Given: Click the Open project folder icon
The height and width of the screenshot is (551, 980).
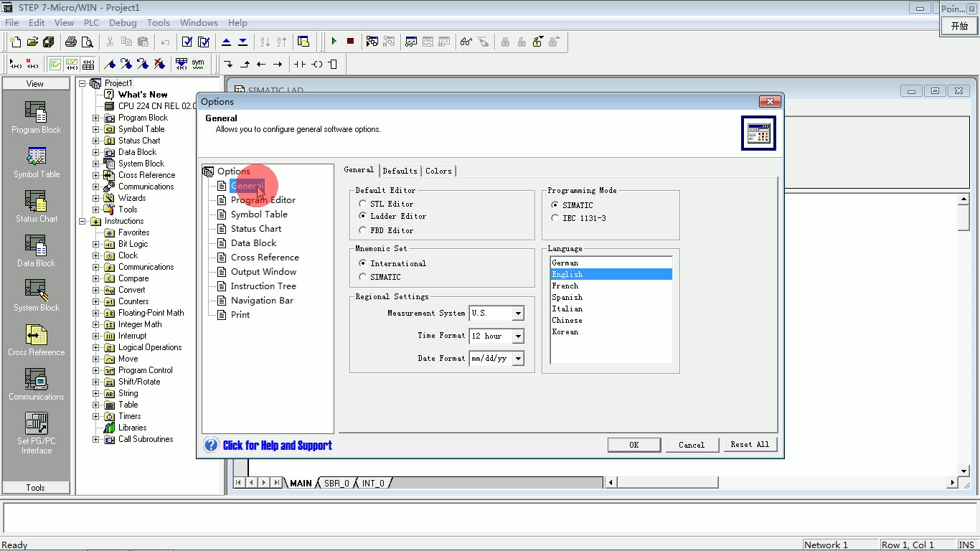Looking at the screenshot, I should [32, 42].
